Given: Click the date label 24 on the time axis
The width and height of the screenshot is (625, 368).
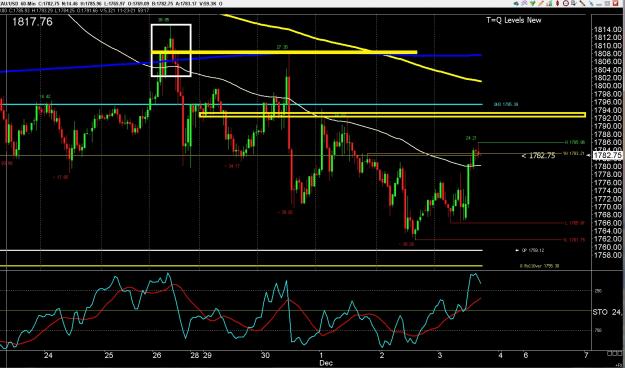Looking at the screenshot, I should (48, 355).
